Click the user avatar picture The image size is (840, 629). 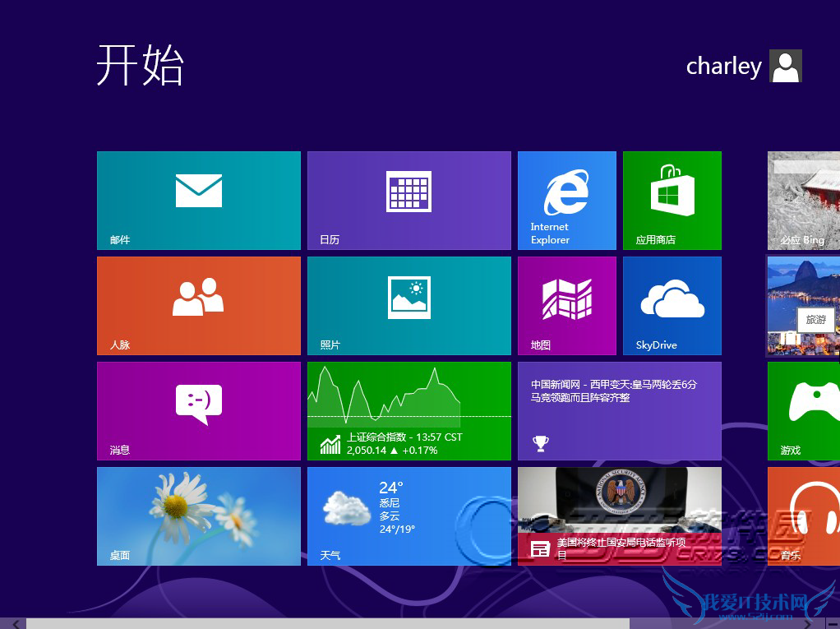(786, 66)
